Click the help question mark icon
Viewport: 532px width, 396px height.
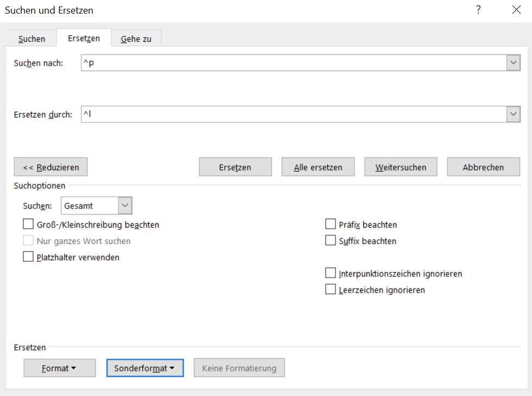[478, 10]
